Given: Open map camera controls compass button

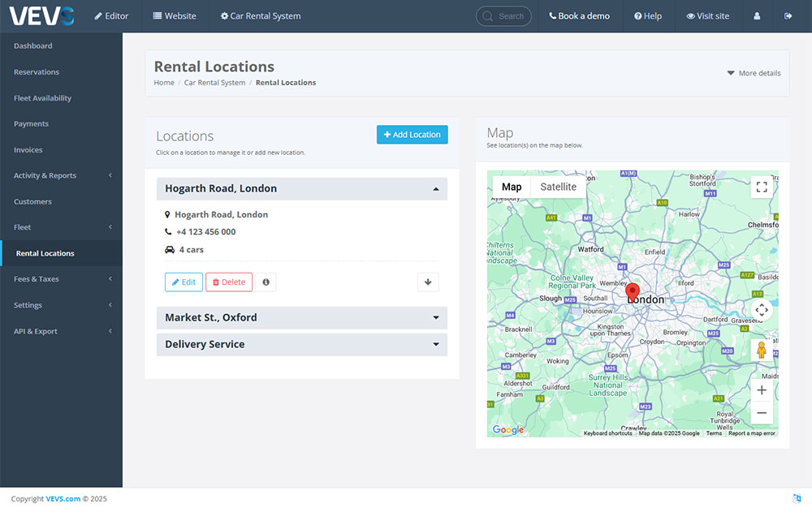Looking at the screenshot, I should pos(761,309).
